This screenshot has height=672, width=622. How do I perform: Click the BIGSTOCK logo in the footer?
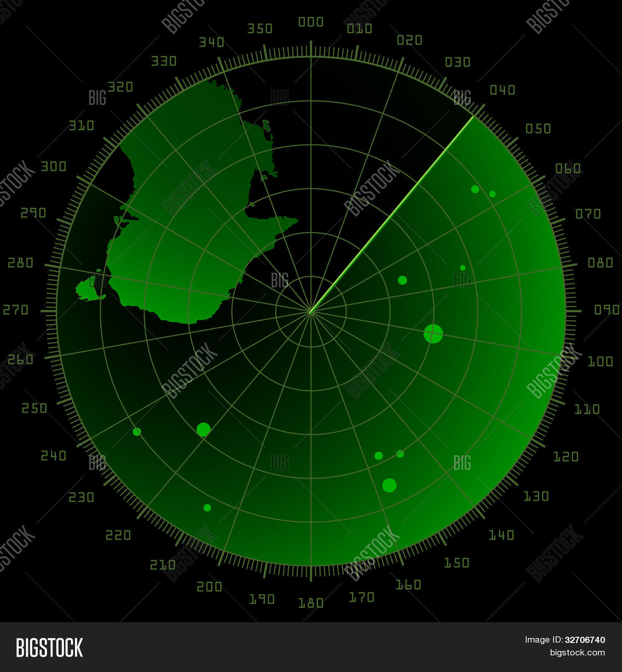tap(49, 647)
